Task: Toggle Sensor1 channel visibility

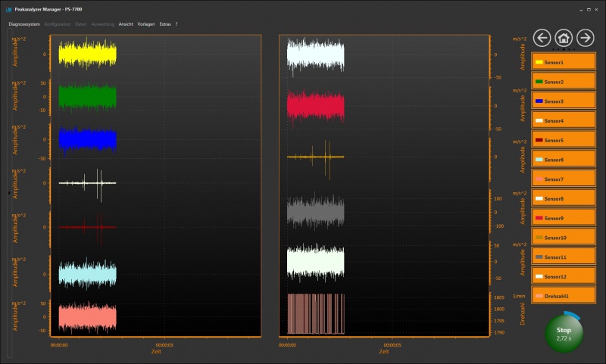Action: pos(564,62)
